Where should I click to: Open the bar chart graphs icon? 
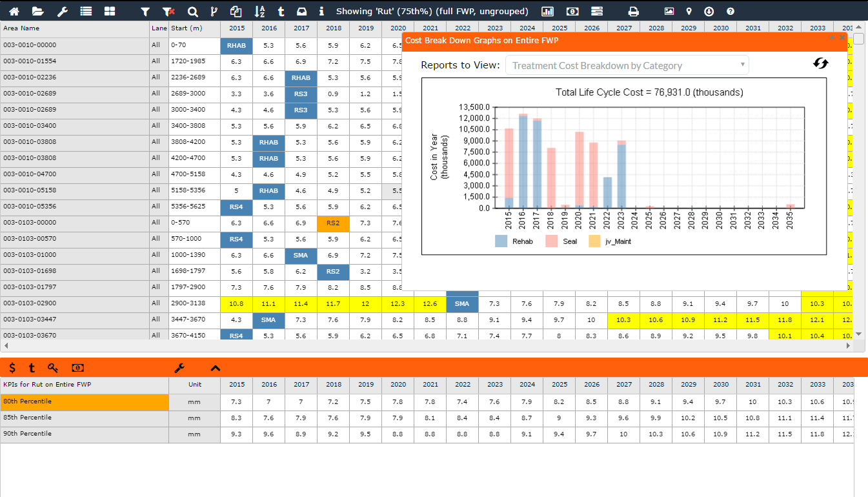coord(548,12)
